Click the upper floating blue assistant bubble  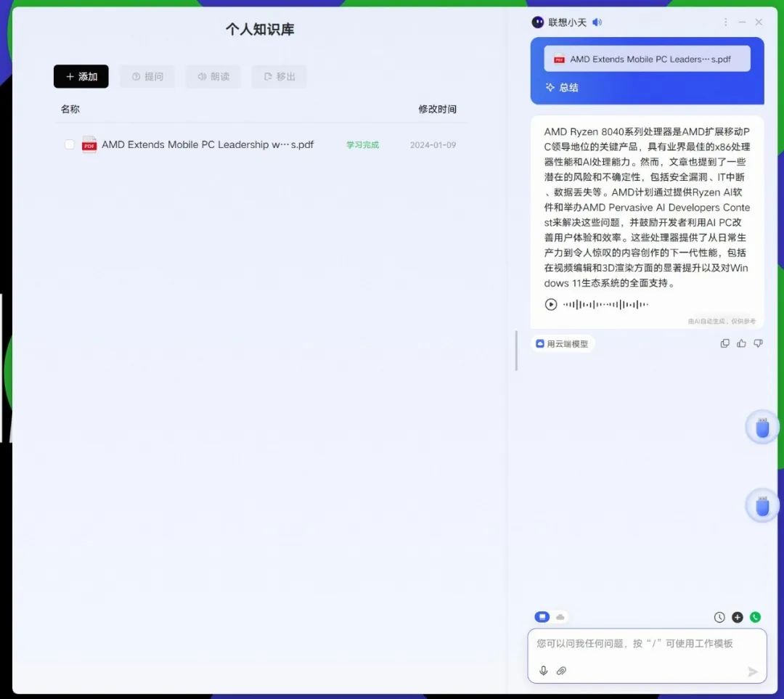click(762, 428)
